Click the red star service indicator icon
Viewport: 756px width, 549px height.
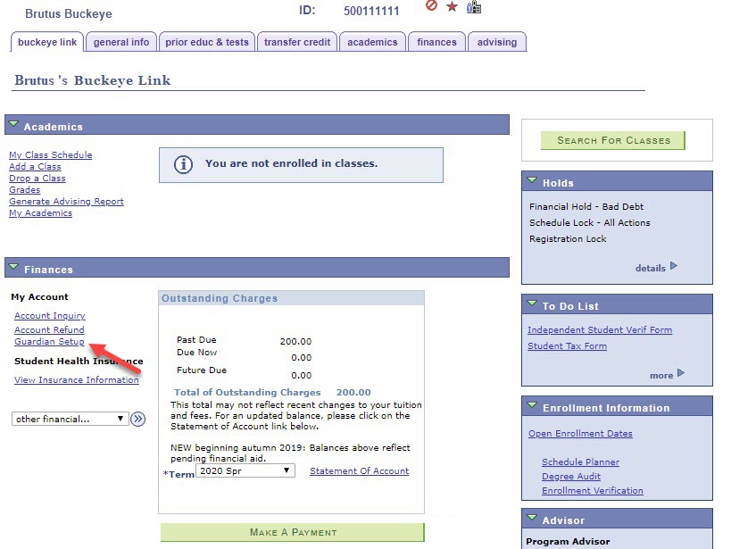pyautogui.click(x=452, y=6)
